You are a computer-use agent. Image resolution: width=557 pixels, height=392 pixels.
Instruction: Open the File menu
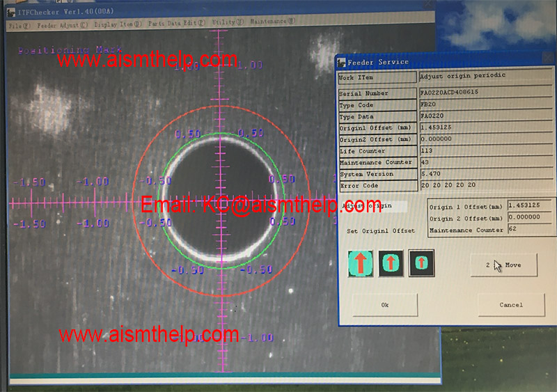(17, 22)
